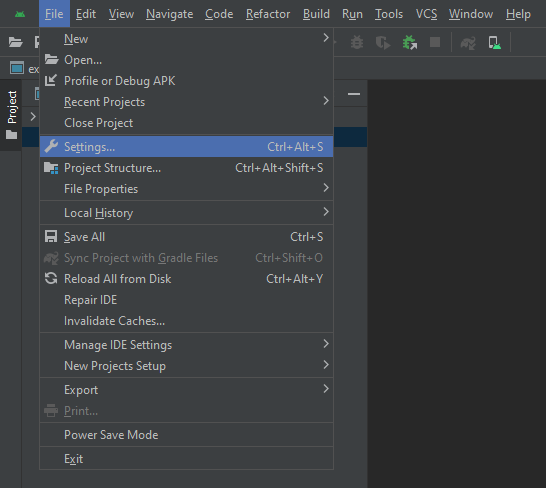546x488 pixels.
Task: Click the Gradle sync elephant toolbar icon
Action: click(468, 43)
